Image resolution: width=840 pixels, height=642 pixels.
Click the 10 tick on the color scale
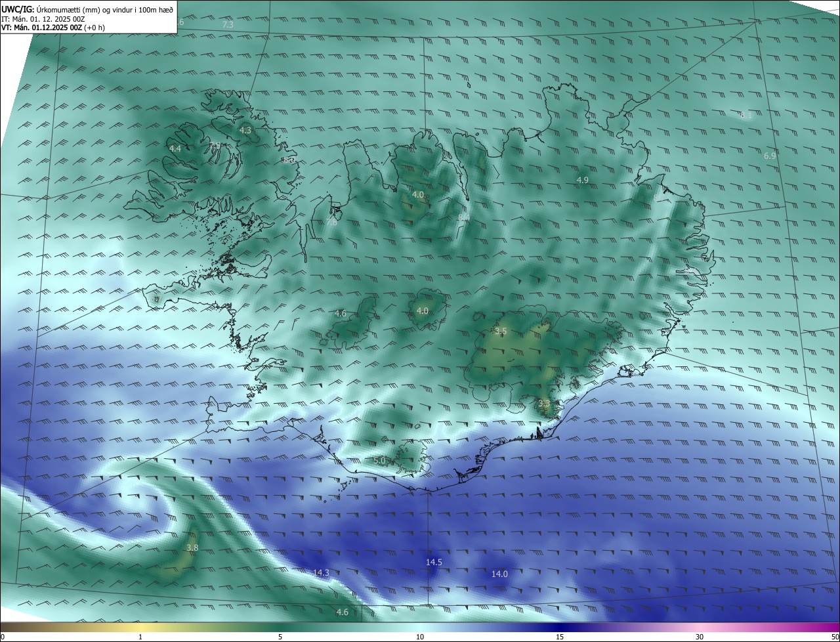point(420,637)
